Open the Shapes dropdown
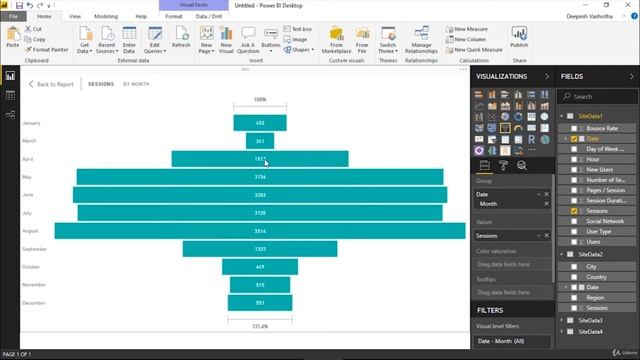Viewport: 640px width, 360px height. [x=299, y=50]
